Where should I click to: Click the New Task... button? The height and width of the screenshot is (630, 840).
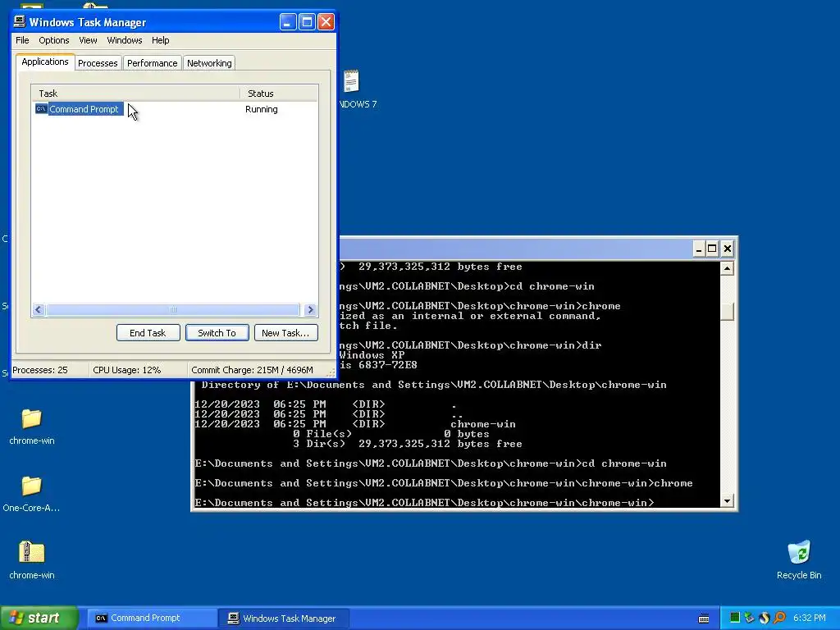285,333
